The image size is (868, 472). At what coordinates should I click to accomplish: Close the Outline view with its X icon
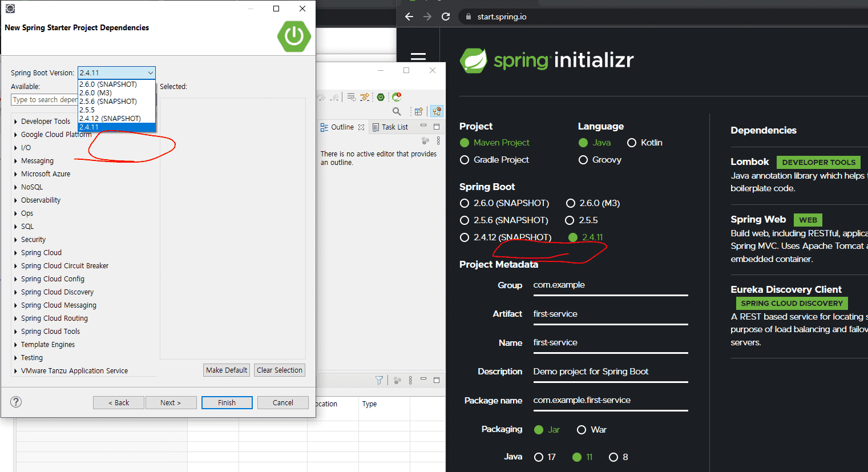pyautogui.click(x=361, y=127)
